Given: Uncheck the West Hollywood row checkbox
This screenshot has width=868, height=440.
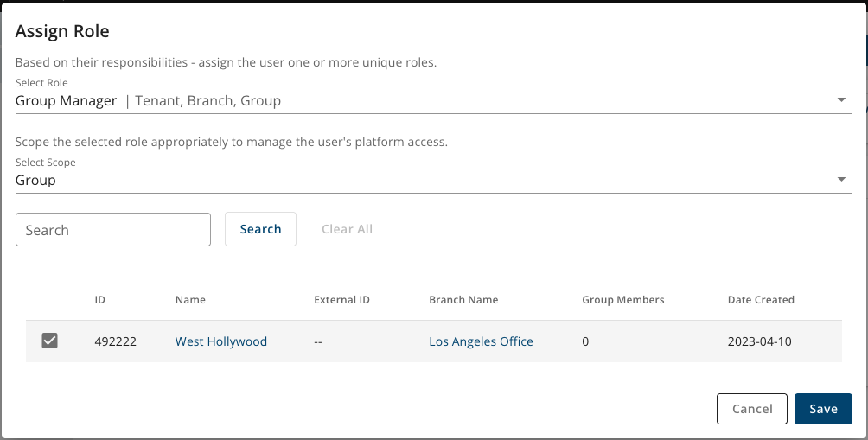Looking at the screenshot, I should click(x=50, y=341).
